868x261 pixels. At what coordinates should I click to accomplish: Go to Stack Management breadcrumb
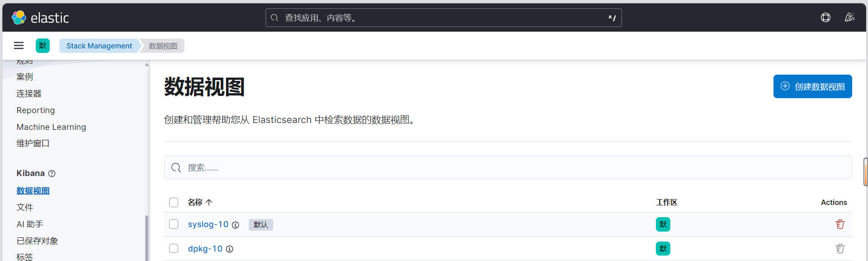[x=99, y=46]
